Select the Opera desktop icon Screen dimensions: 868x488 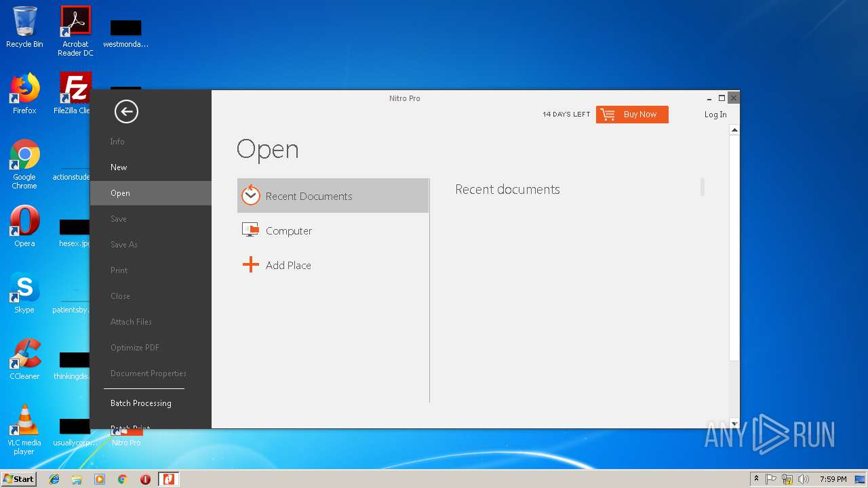coord(24,226)
